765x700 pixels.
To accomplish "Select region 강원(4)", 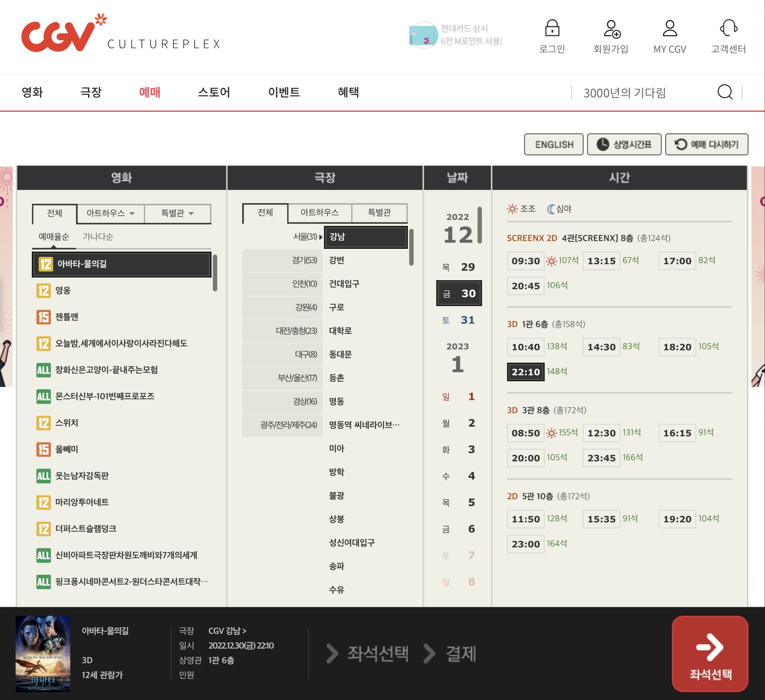I will click(282, 307).
